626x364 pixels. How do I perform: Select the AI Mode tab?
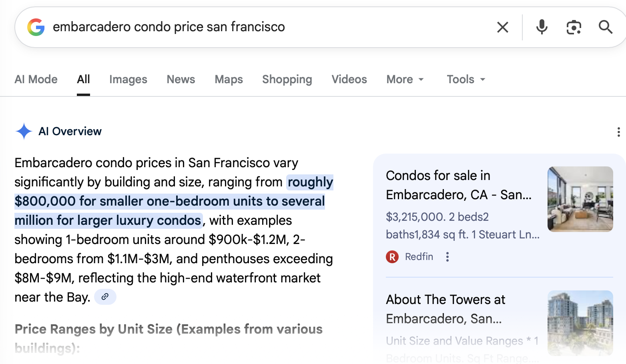pyautogui.click(x=36, y=79)
